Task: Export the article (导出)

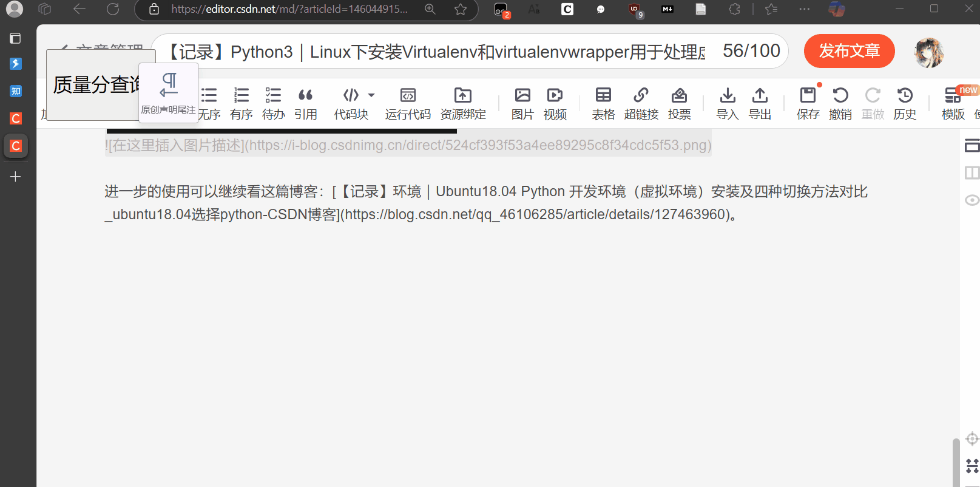Action: (760, 104)
